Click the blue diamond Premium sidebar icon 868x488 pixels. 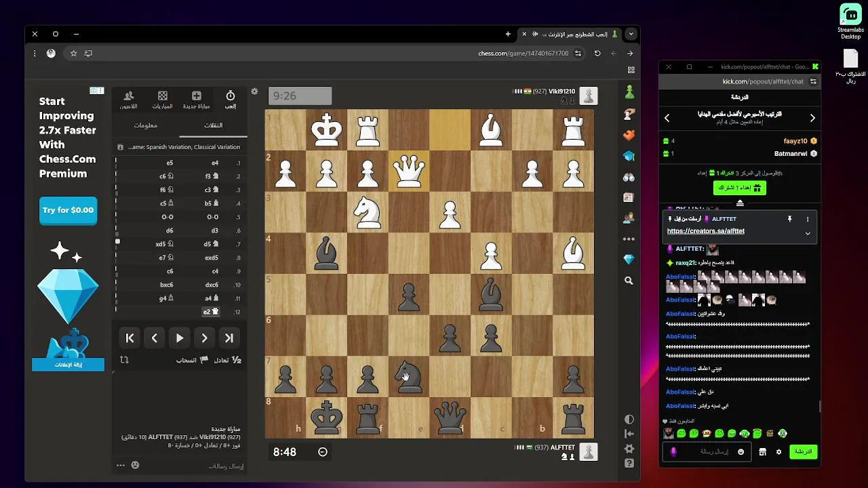coord(629,260)
